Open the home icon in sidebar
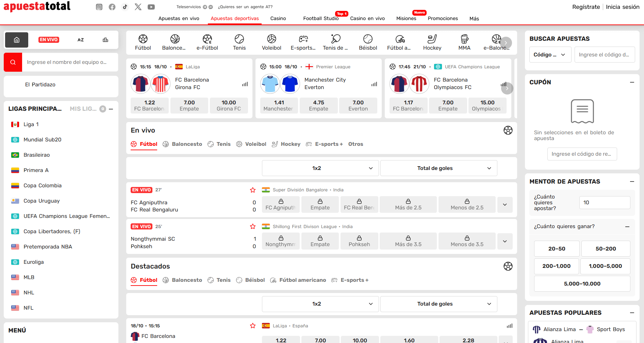The width and height of the screenshot is (644, 343). pyautogui.click(x=16, y=40)
